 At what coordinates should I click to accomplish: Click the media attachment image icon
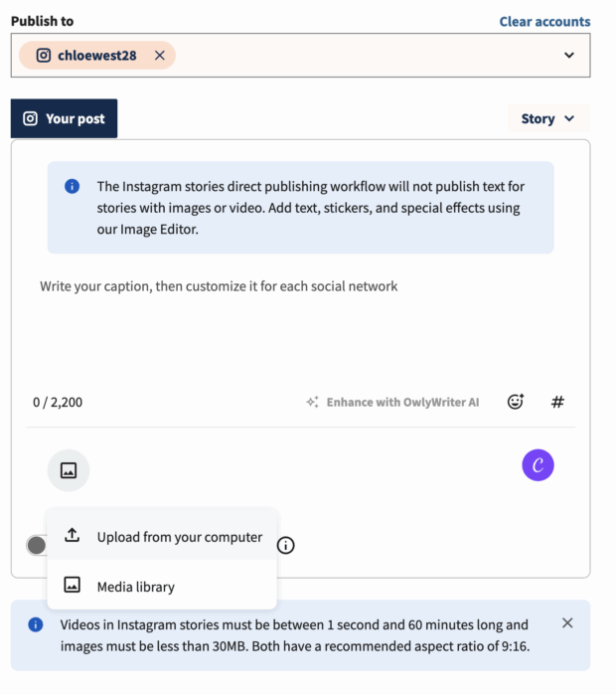[69, 470]
